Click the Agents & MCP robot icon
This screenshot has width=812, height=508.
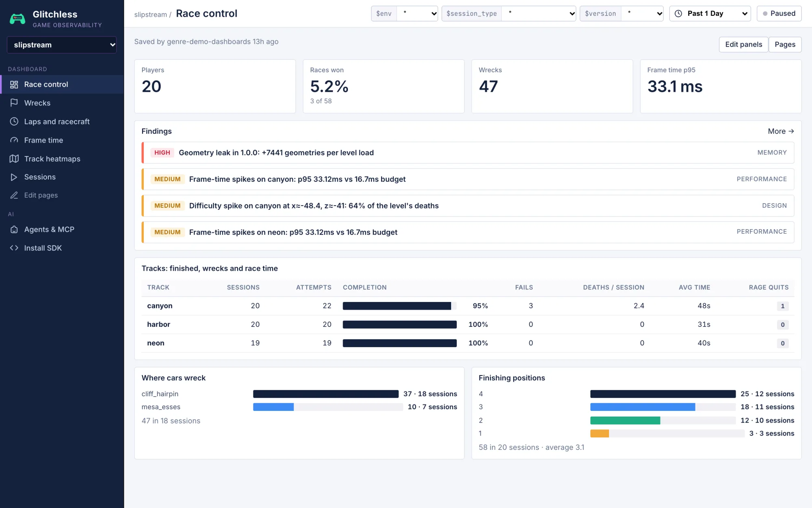tap(14, 230)
